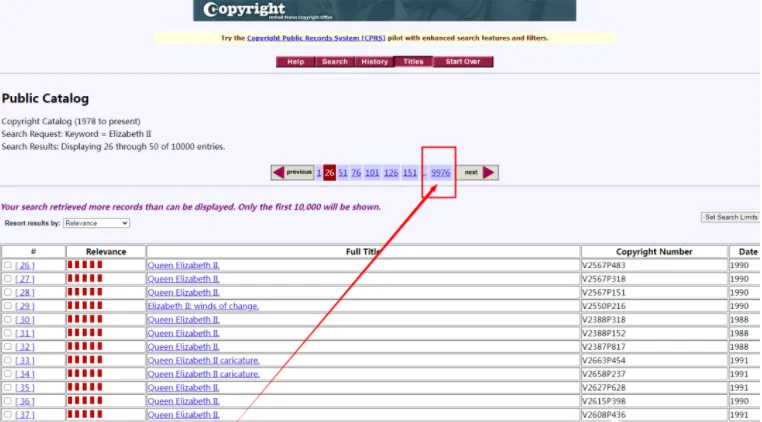Image resolution: width=762 pixels, height=422 pixels.
Task: Tick the checkbox for entry 33
Action: [x=8, y=360]
